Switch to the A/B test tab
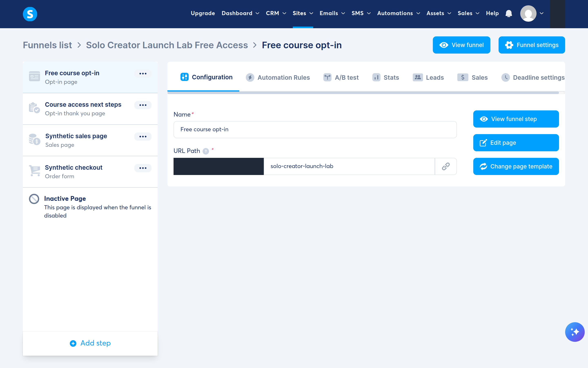 pos(341,77)
